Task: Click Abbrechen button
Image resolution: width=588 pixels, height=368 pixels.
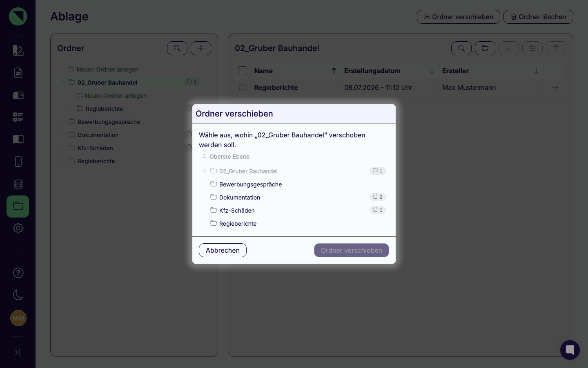Action: coord(223,250)
